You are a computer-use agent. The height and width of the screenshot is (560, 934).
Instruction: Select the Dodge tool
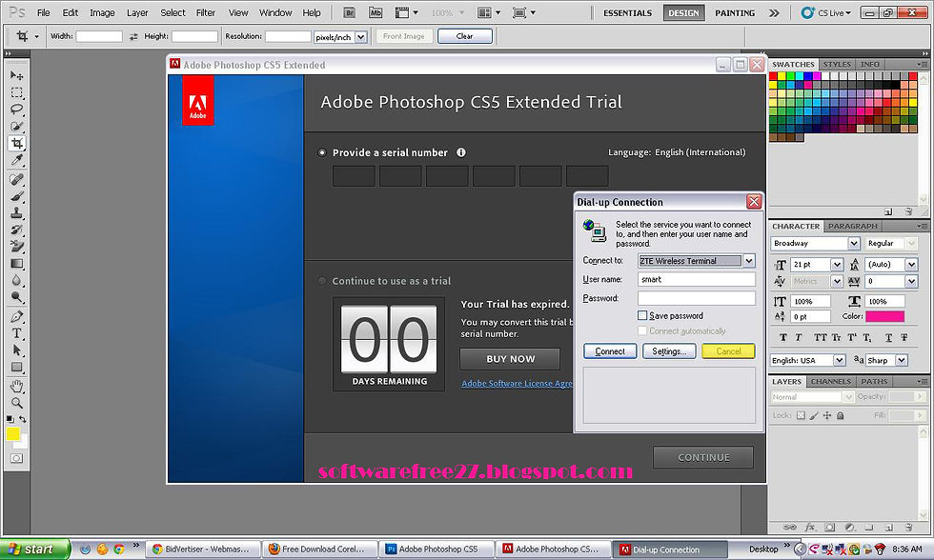click(17, 297)
